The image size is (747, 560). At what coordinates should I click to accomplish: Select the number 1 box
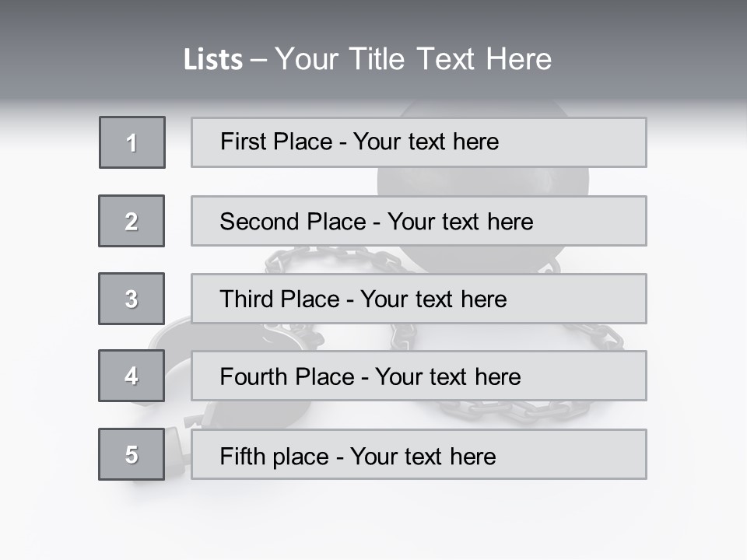pyautogui.click(x=132, y=142)
